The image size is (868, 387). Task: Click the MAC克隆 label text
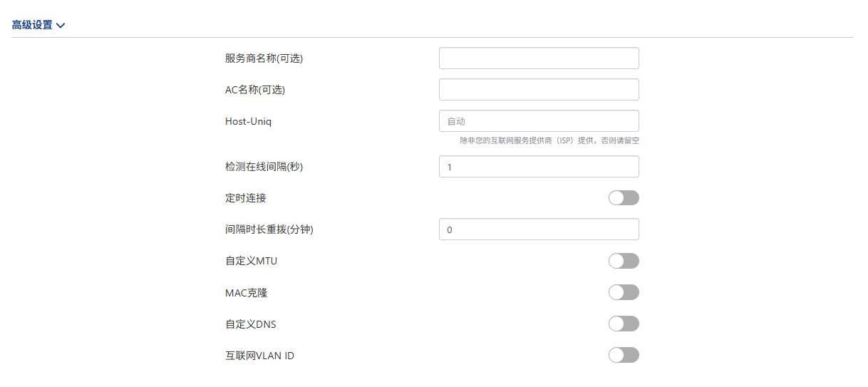(x=247, y=292)
